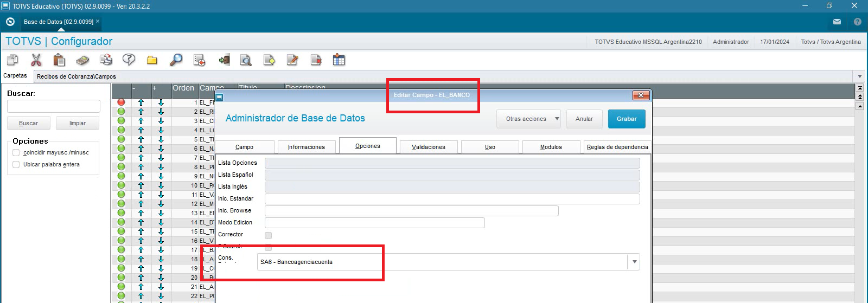
Task: Click the date 17/01/2024 in header
Action: [775, 42]
